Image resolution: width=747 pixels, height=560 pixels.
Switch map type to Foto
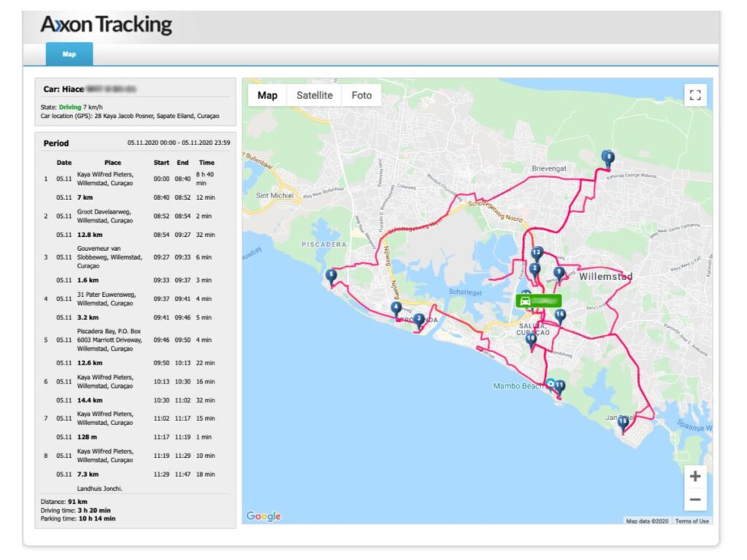point(362,96)
